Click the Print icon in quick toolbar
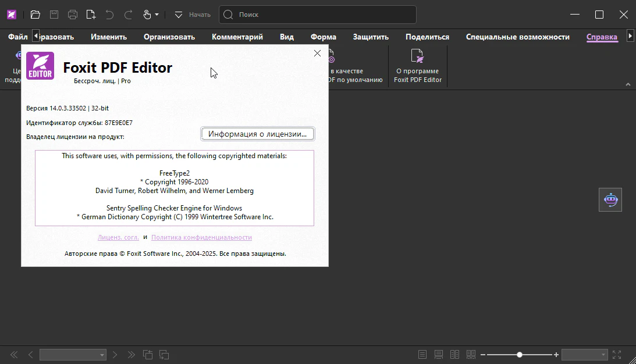Screen dimensions: 636x364 click(72, 15)
